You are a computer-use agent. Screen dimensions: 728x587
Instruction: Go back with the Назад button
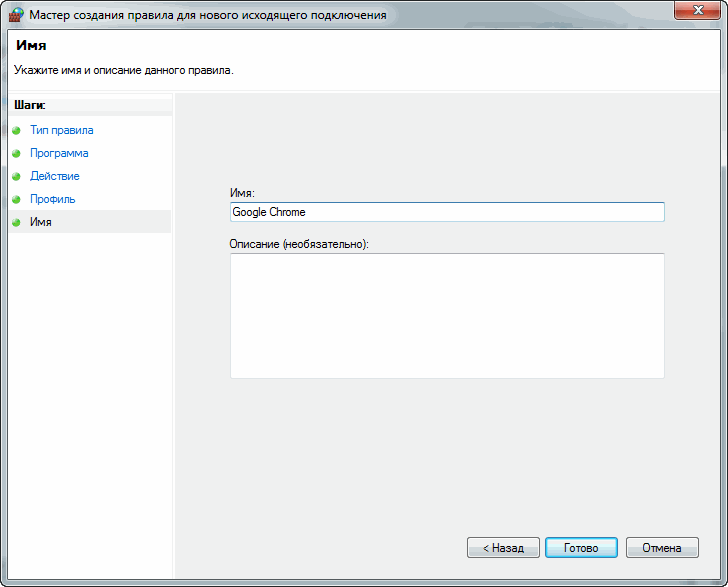click(503, 548)
